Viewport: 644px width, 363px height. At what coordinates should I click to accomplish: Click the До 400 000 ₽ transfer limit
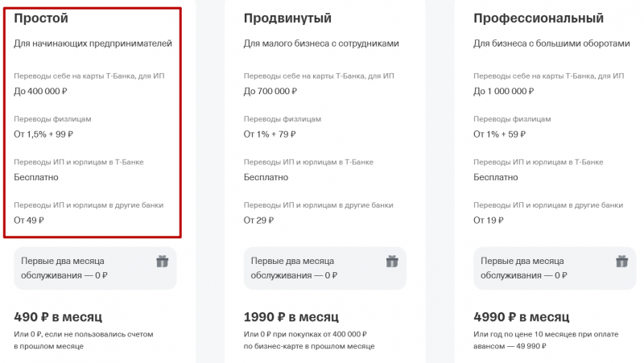point(43,91)
